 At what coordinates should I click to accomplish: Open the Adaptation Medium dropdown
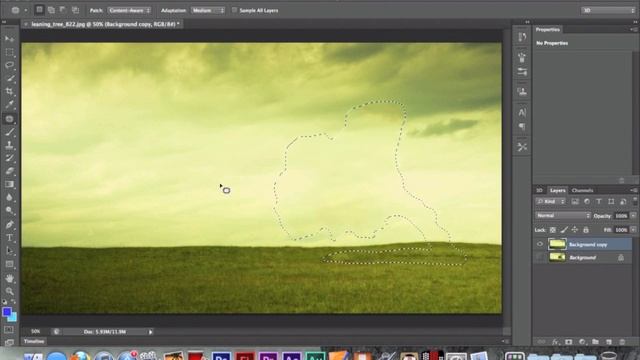pyautogui.click(x=208, y=10)
